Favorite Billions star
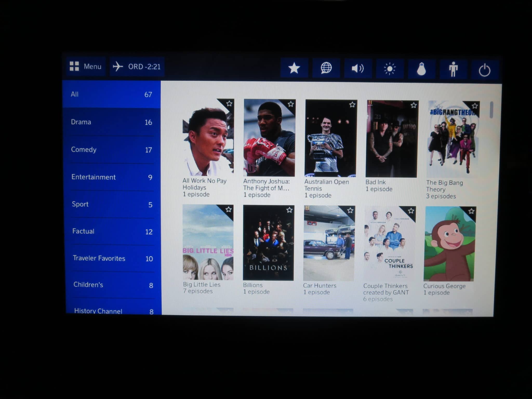The image size is (532, 399). click(289, 210)
